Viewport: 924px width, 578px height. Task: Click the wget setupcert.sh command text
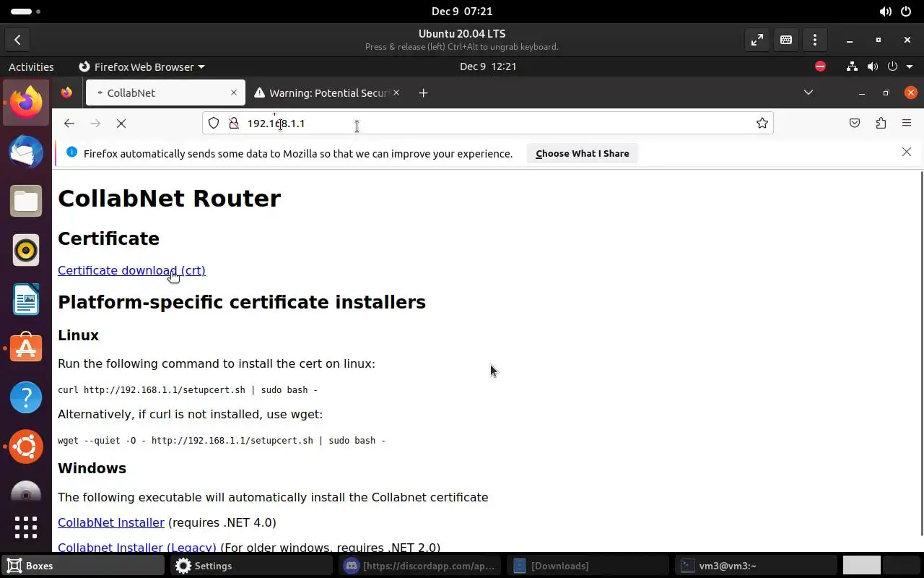[x=222, y=441]
